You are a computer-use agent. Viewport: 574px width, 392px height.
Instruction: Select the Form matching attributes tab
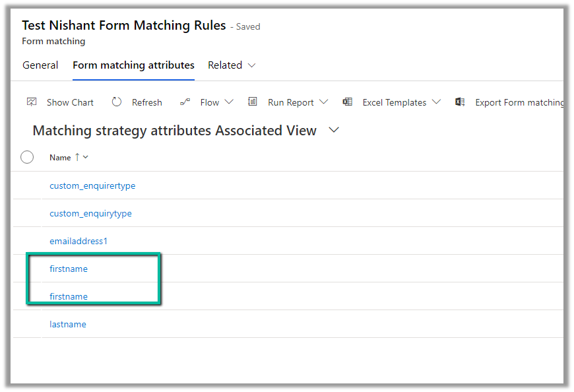[x=133, y=65]
